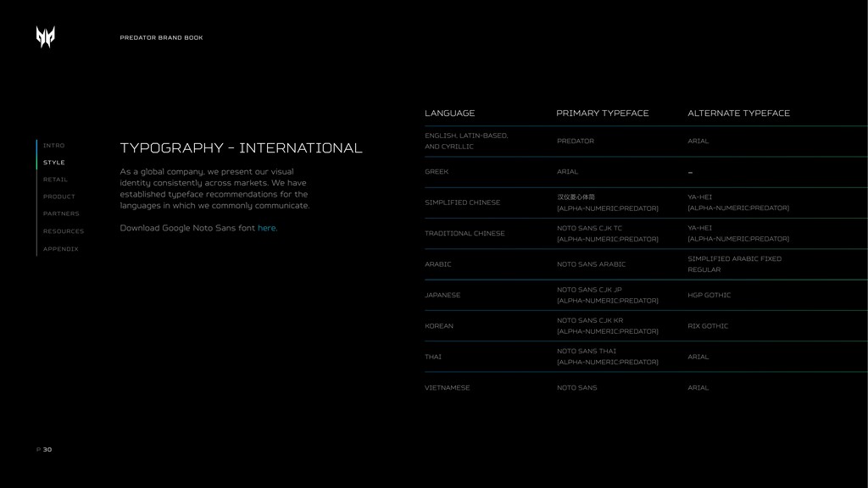The image size is (868, 488).
Task: Open the Resources section
Action: tap(64, 231)
